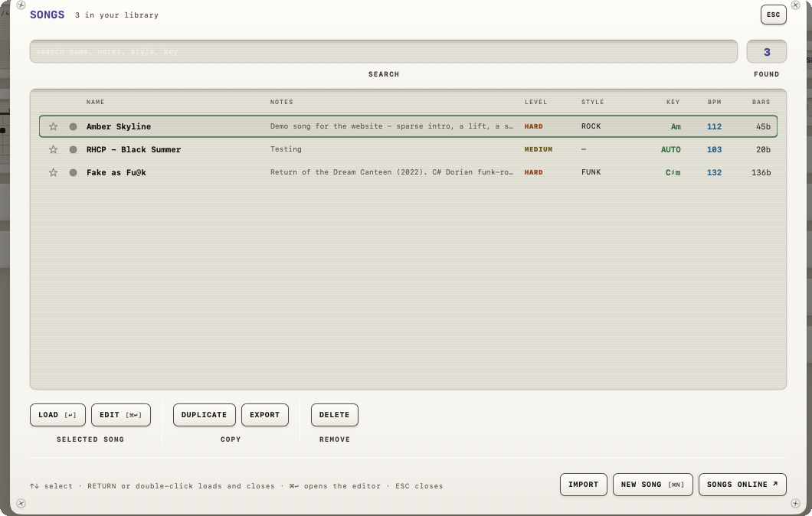The height and width of the screenshot is (516, 812).
Task: Click the ROCK style cell
Action: pyautogui.click(x=591, y=126)
